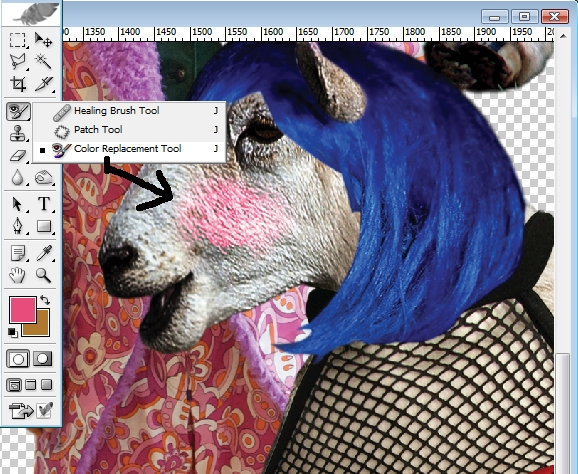Select the Horizontal Type tool
Viewport: 578px width, 474px height.
click(x=44, y=204)
